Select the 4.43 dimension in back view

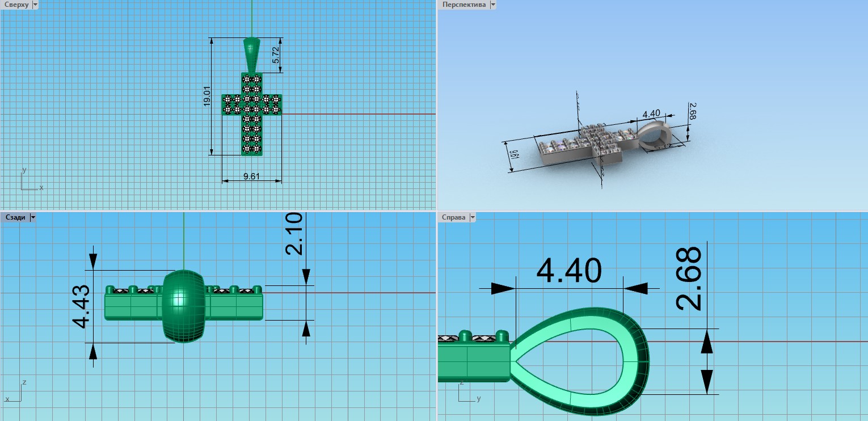click(x=81, y=306)
